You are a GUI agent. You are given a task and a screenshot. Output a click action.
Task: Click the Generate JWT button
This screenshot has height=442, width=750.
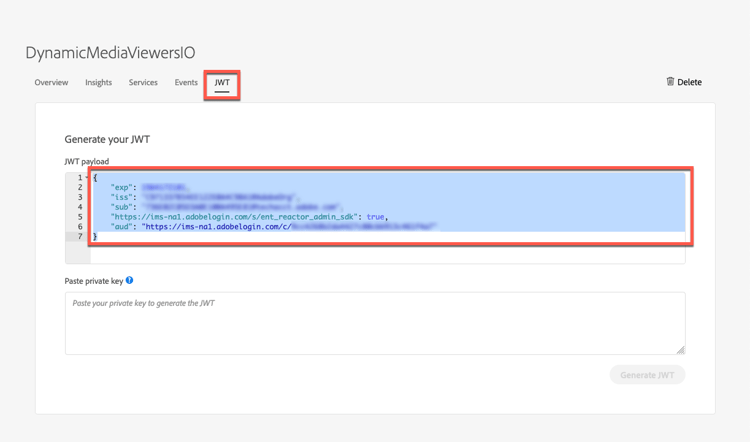click(x=647, y=375)
